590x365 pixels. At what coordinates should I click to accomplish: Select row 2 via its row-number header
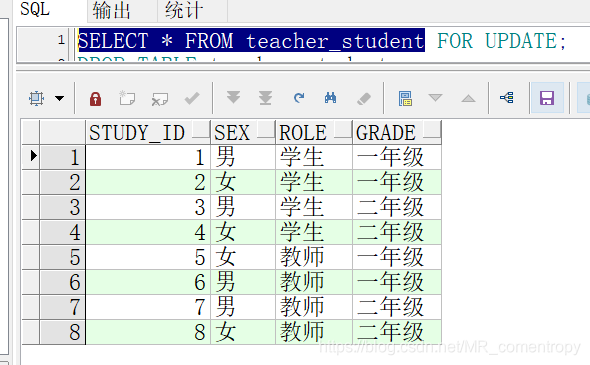62,182
